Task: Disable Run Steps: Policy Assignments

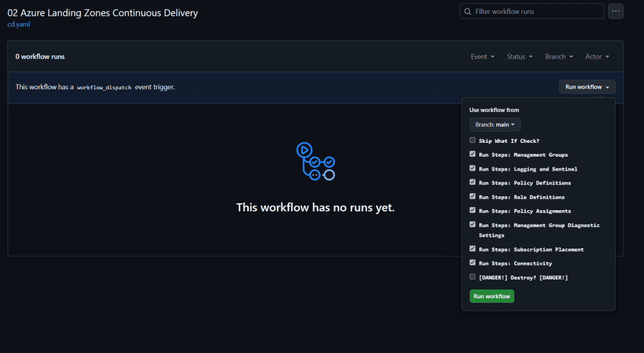Action: (x=472, y=211)
